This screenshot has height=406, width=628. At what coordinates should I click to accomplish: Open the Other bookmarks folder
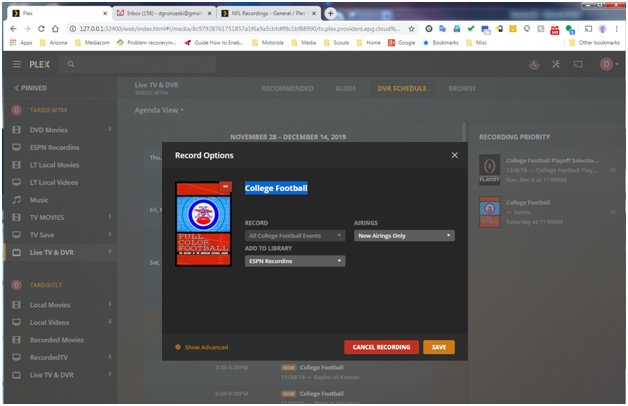point(594,42)
